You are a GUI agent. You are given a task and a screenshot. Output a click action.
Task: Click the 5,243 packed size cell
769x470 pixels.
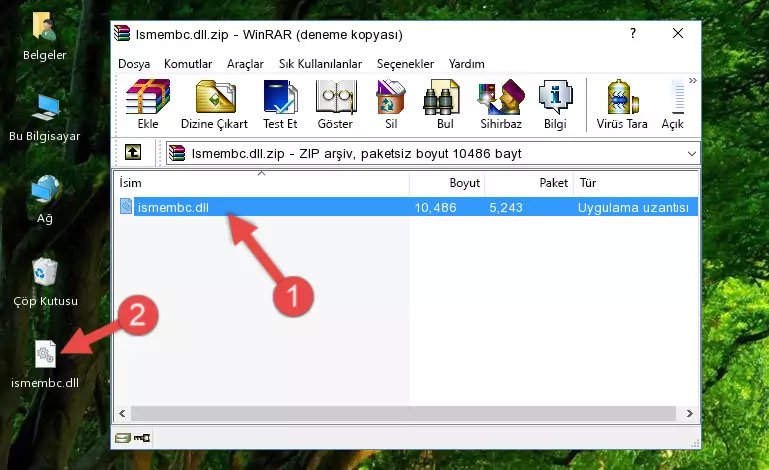pyautogui.click(x=506, y=208)
